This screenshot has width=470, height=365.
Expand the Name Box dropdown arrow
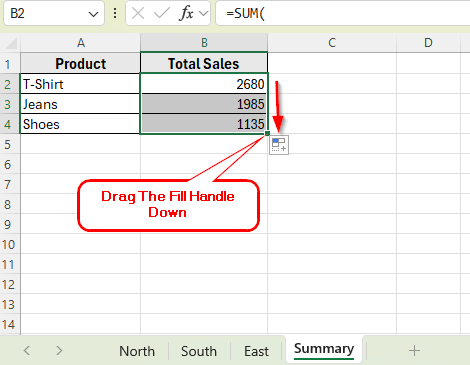[x=93, y=14]
